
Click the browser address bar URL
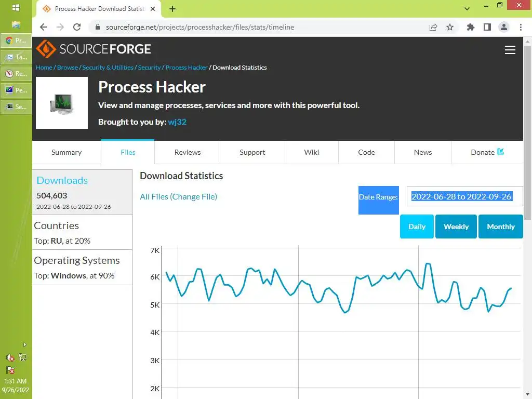(200, 27)
